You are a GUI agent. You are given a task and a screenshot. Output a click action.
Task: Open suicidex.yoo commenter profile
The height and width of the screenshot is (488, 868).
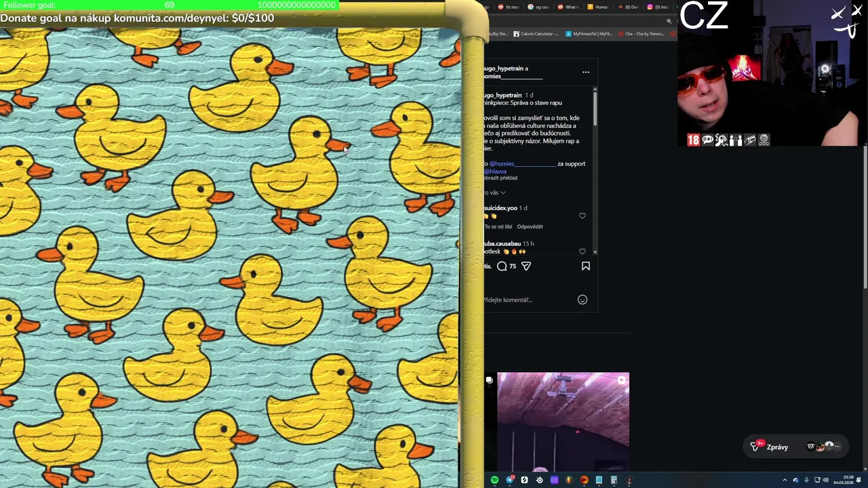tap(501, 208)
